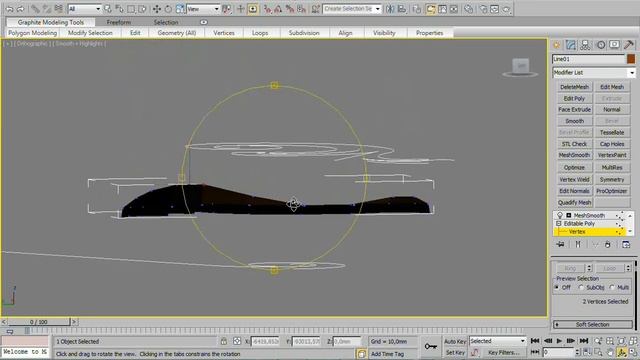Toggle the Snaps toggle icon
640x360 pixels.
point(267,9)
